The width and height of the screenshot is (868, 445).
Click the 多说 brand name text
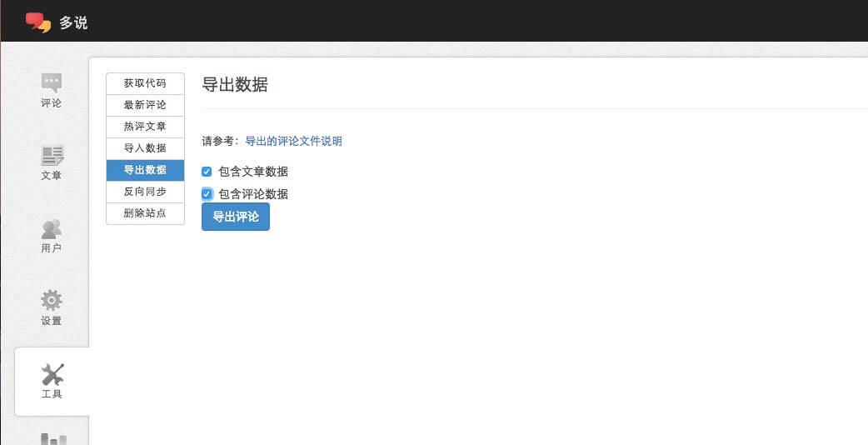pos(73,22)
